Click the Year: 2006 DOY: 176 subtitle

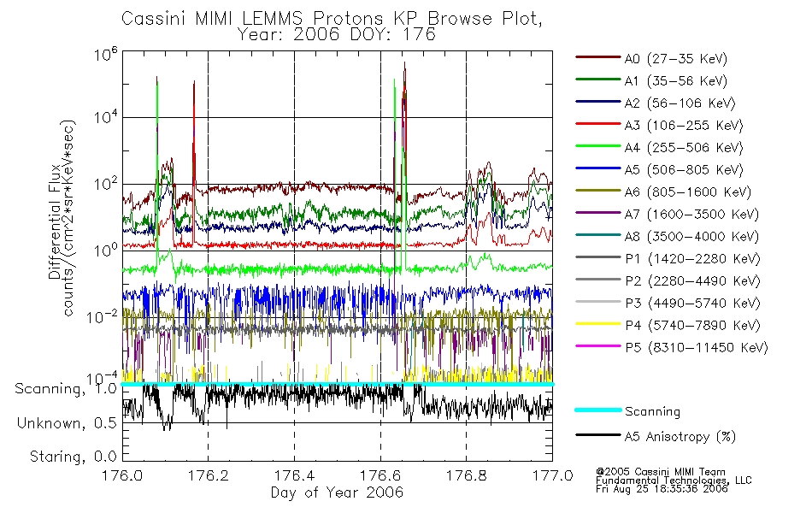pyautogui.click(x=337, y=34)
